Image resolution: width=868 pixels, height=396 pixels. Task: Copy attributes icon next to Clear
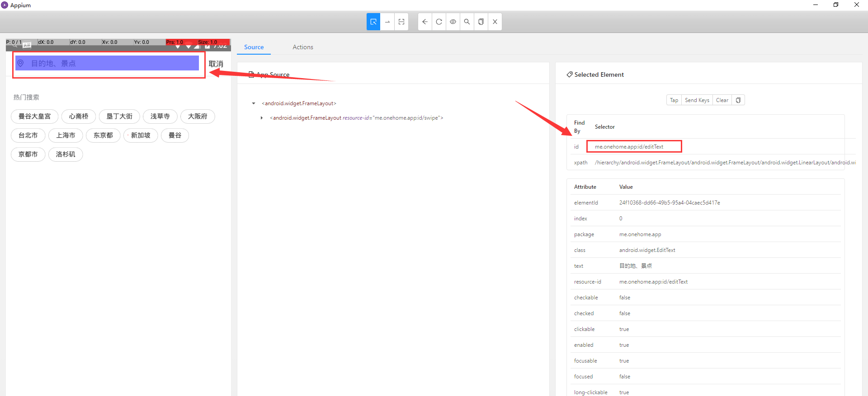pos(738,100)
